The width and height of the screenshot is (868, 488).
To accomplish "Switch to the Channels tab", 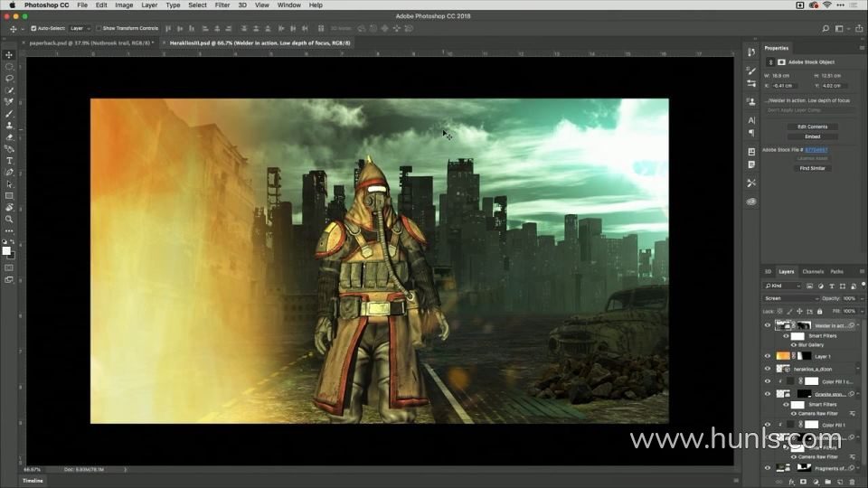I will [x=813, y=272].
